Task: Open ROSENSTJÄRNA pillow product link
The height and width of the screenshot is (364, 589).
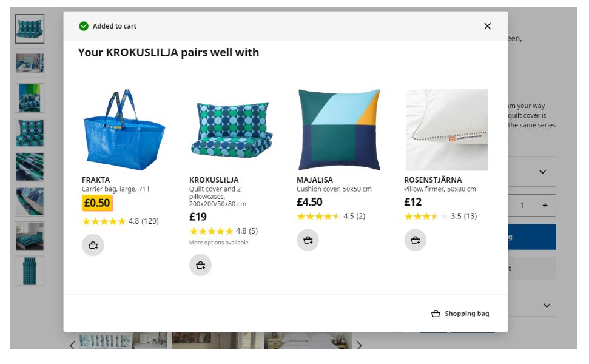Action: pyautogui.click(x=432, y=180)
